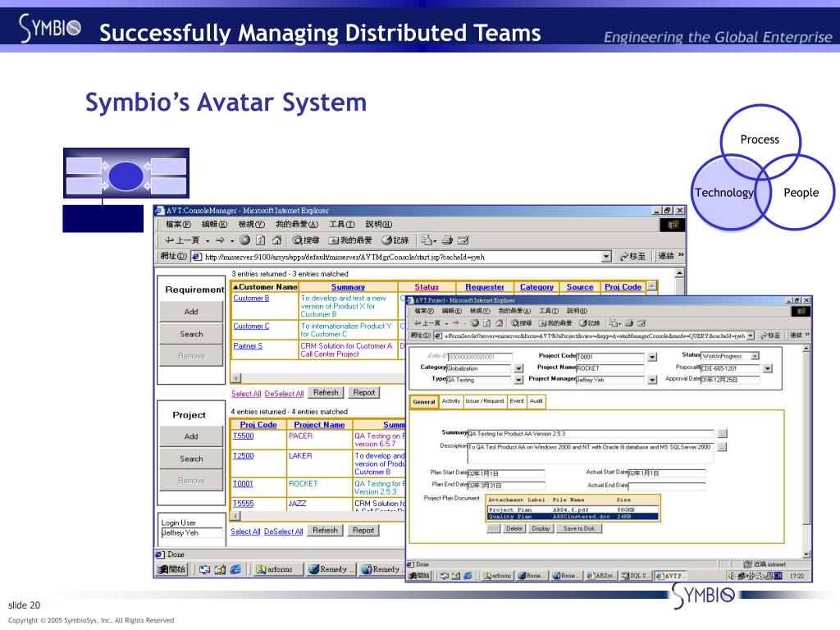The width and height of the screenshot is (840, 630).
Task: Open the Project Code dropdown arrow
Action: point(652,357)
